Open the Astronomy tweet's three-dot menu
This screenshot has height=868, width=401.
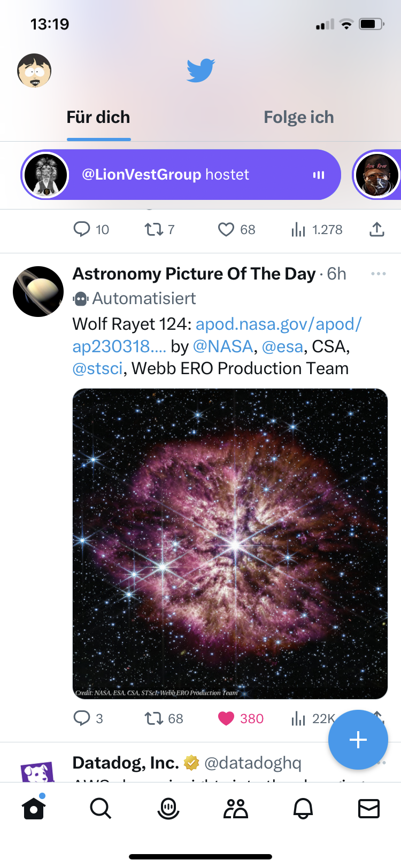tap(378, 274)
